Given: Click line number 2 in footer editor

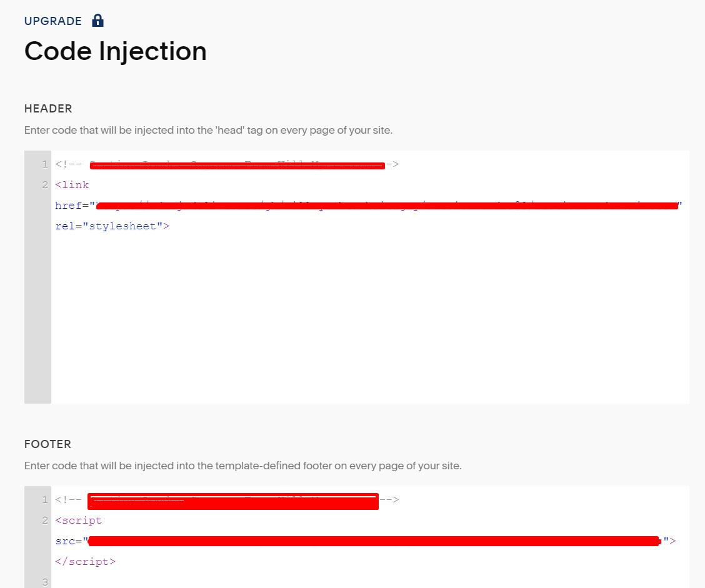Looking at the screenshot, I should [x=44, y=521].
